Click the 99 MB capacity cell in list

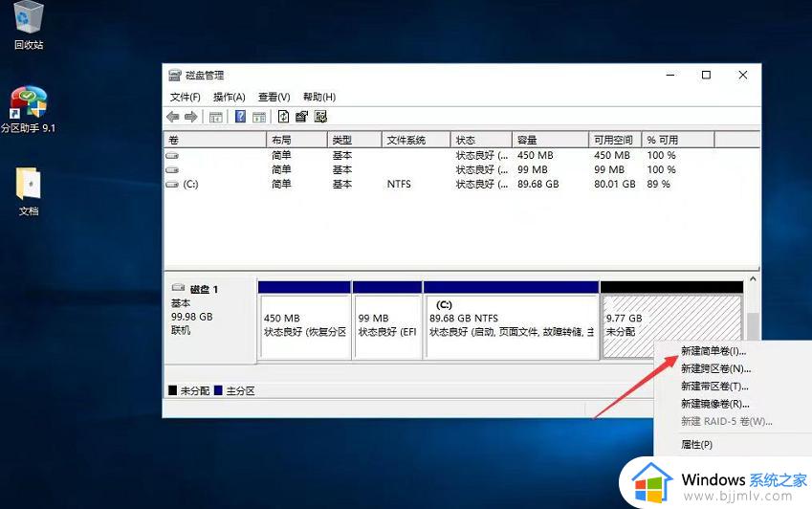click(x=533, y=170)
